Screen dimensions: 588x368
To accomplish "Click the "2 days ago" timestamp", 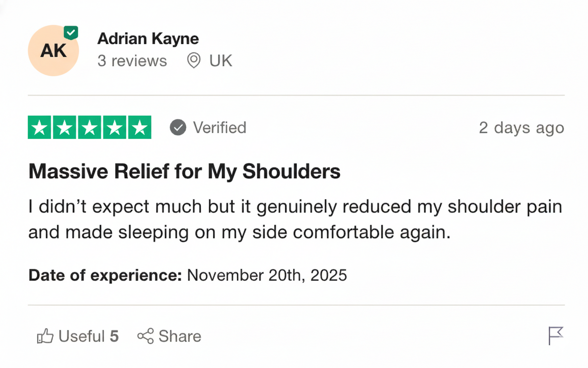I will 521,128.
